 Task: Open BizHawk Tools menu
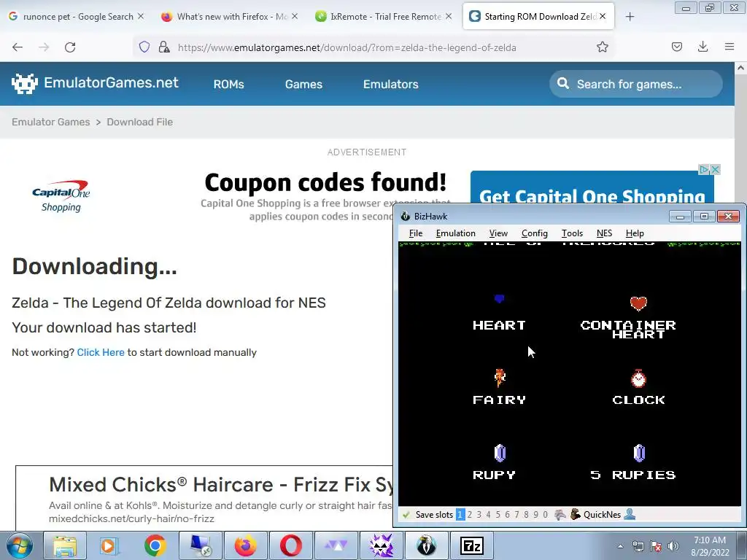coord(572,233)
